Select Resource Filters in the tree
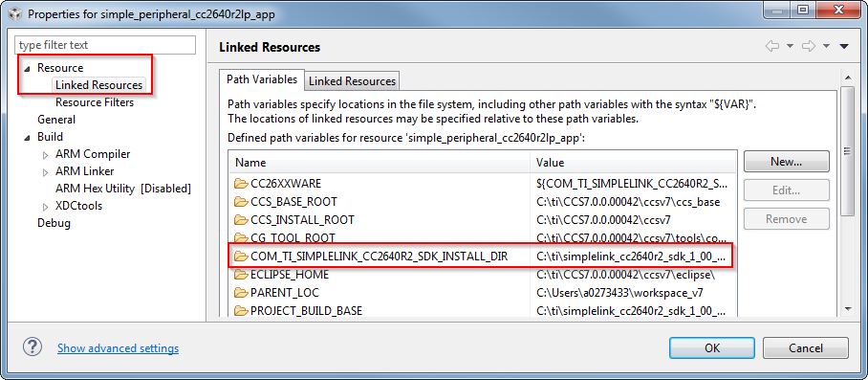Image resolution: width=868 pixels, height=380 pixels. coord(95,102)
